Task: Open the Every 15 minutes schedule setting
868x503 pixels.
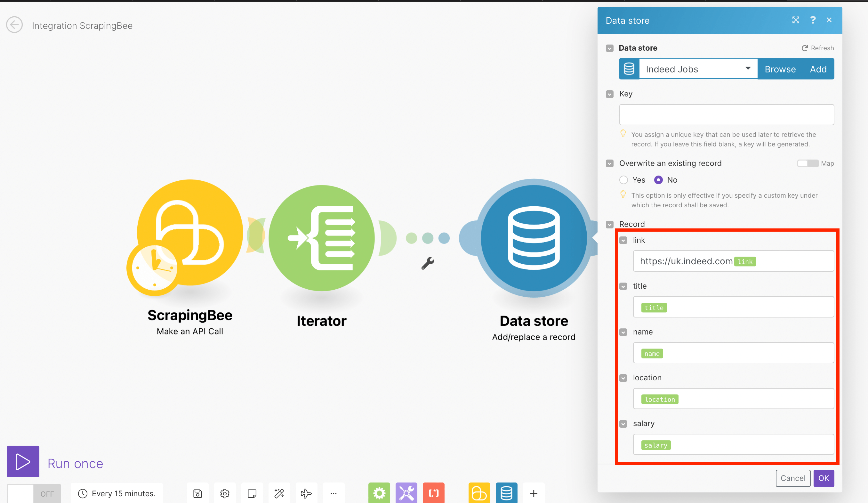Action: (x=117, y=493)
